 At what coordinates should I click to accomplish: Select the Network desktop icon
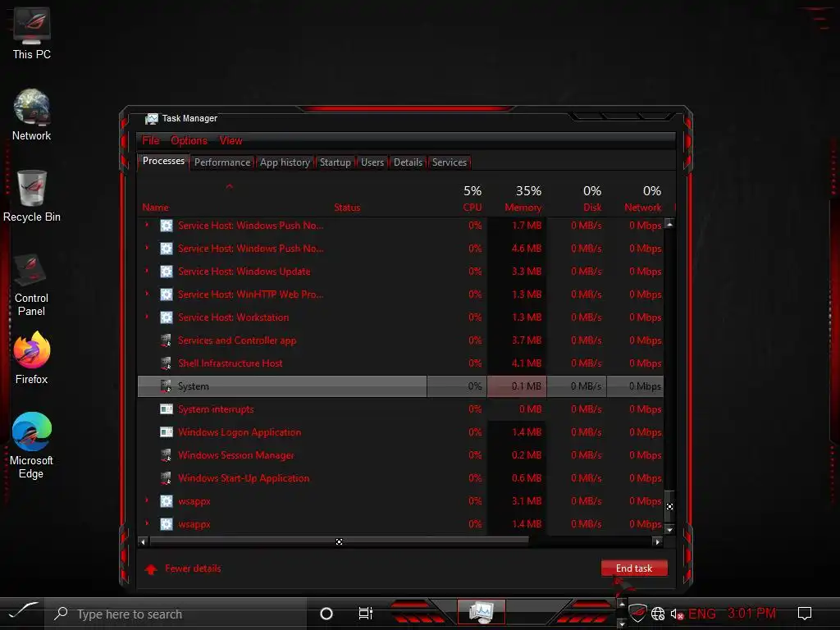(x=32, y=115)
